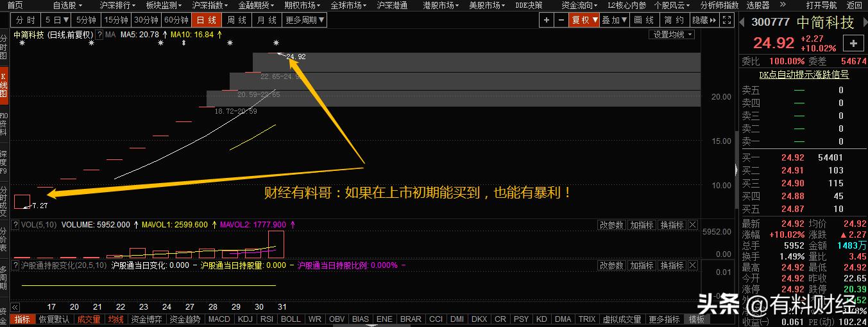Open 叠加 overlay dropdown
Viewport: 868px width, 327px height.
pyautogui.click(x=615, y=20)
